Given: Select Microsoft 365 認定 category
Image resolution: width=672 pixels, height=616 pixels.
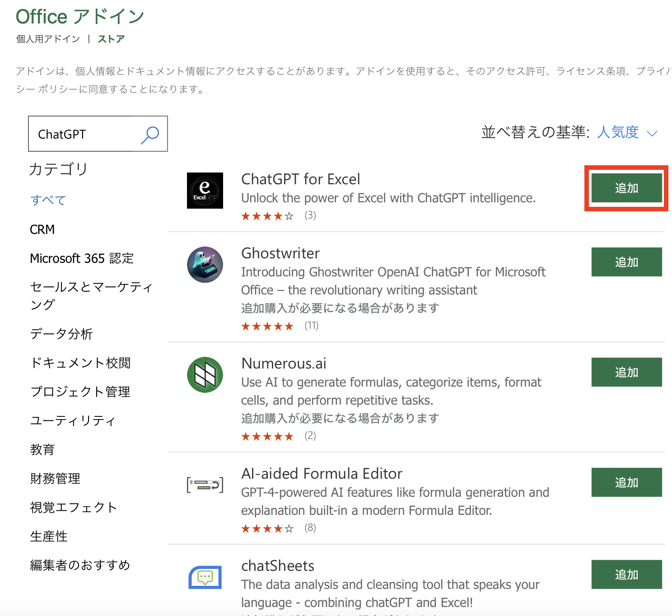Looking at the screenshot, I should (x=82, y=258).
